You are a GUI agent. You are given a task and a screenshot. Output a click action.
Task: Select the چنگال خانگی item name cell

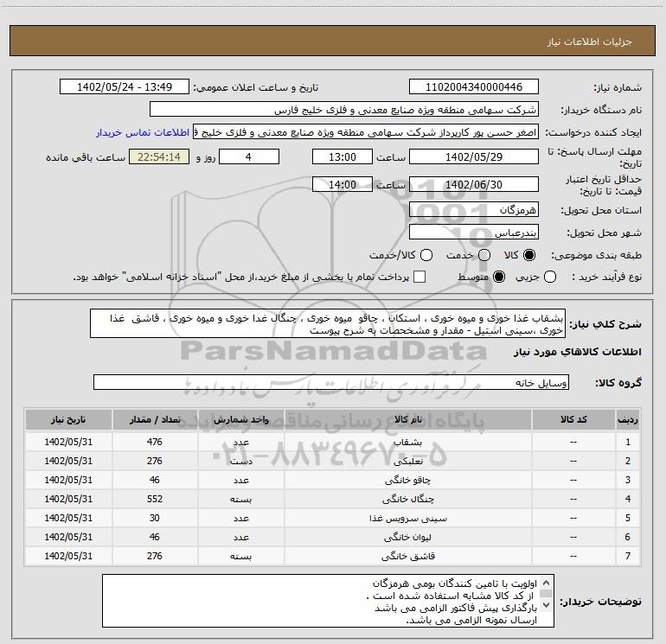pyautogui.click(x=407, y=499)
